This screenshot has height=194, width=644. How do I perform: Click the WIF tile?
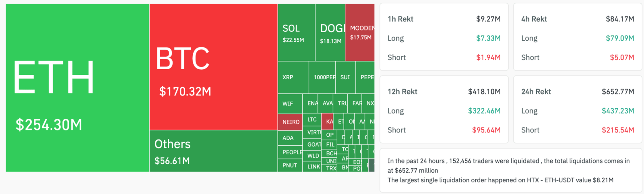290,104
